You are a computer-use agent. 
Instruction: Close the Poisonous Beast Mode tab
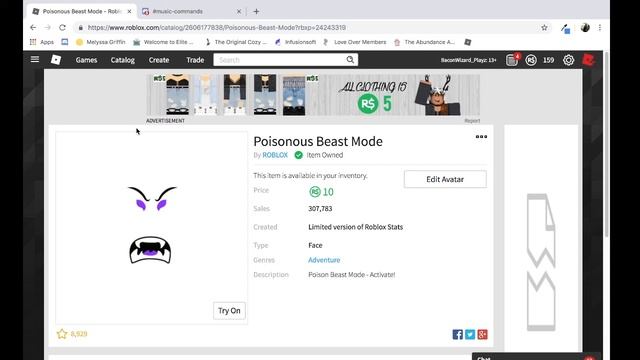click(129, 11)
